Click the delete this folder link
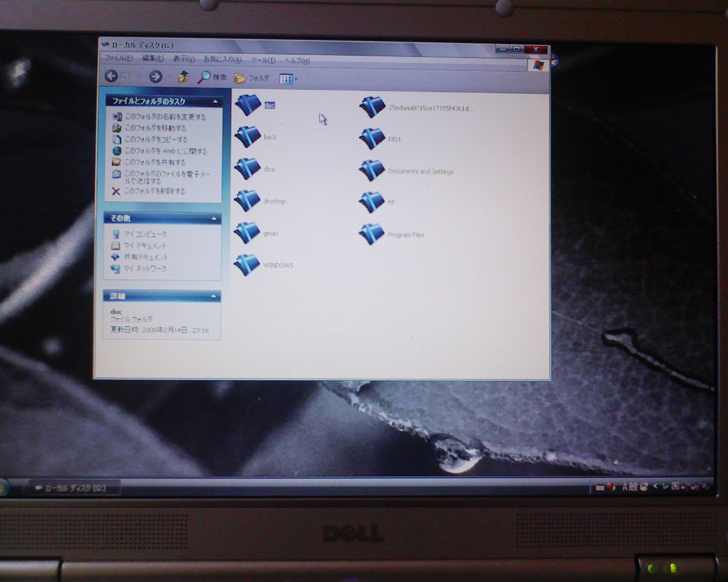 pyautogui.click(x=154, y=191)
